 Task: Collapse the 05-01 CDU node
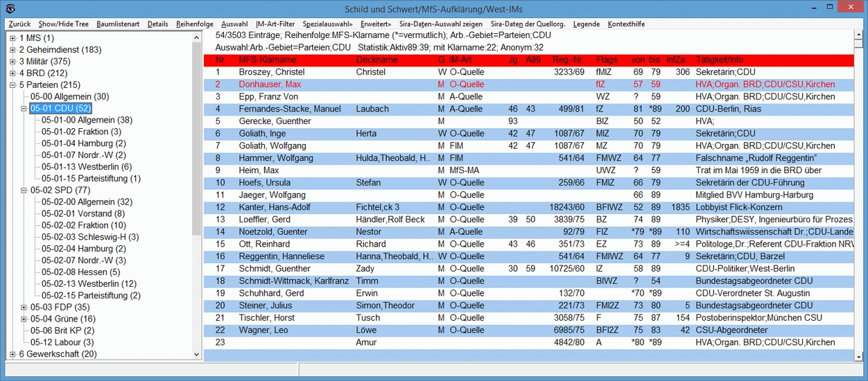tap(24, 109)
